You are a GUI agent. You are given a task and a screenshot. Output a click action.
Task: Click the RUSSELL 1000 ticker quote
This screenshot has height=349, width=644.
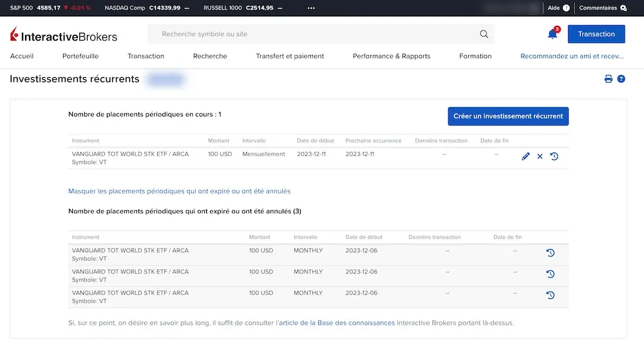(243, 8)
